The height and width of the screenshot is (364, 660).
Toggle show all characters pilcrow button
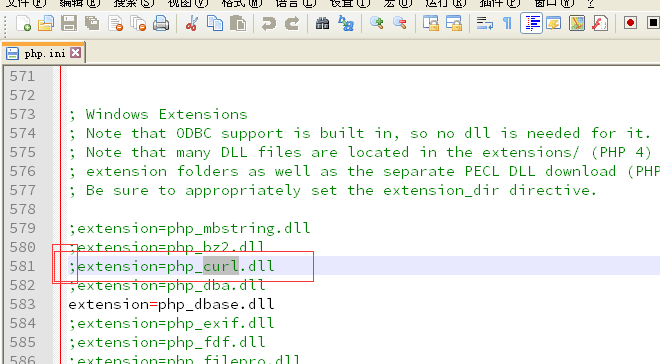(508, 23)
